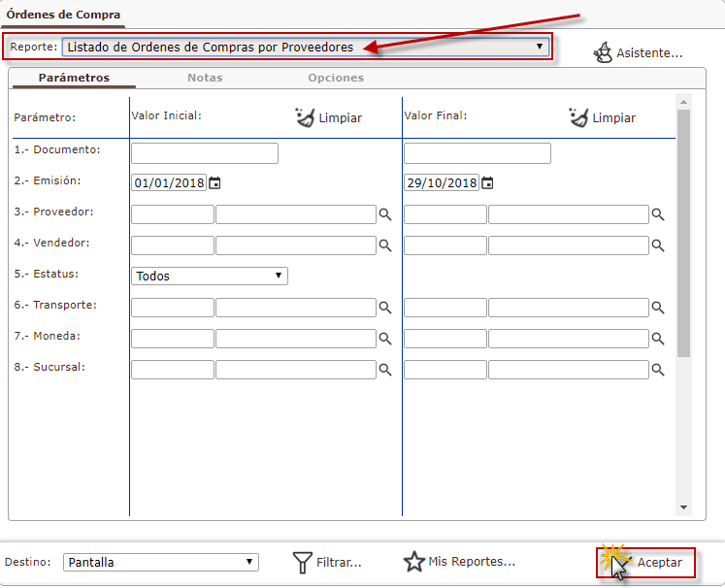Search initial Moneda with magnifier icon

click(x=385, y=339)
